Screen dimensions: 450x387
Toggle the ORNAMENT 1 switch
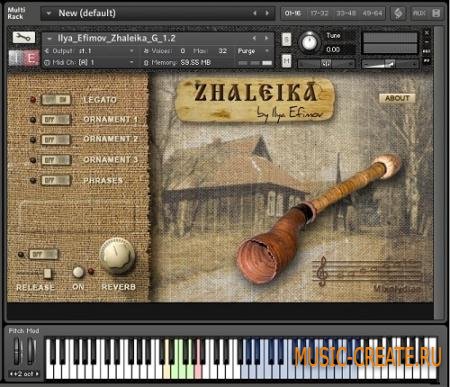coord(56,120)
